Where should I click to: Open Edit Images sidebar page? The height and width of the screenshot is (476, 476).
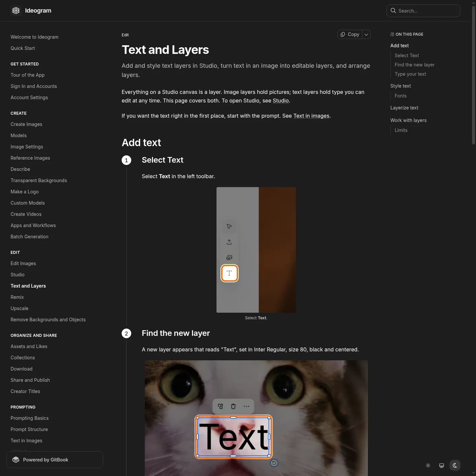[x=23, y=263]
